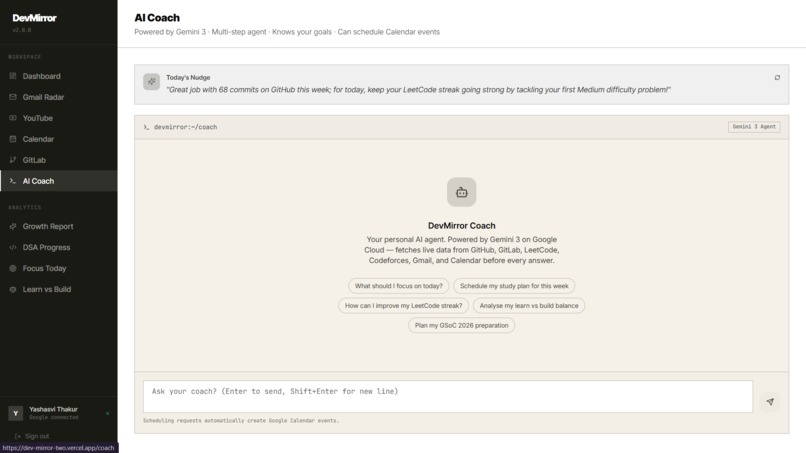Open DSA Progress analytics

point(59,247)
